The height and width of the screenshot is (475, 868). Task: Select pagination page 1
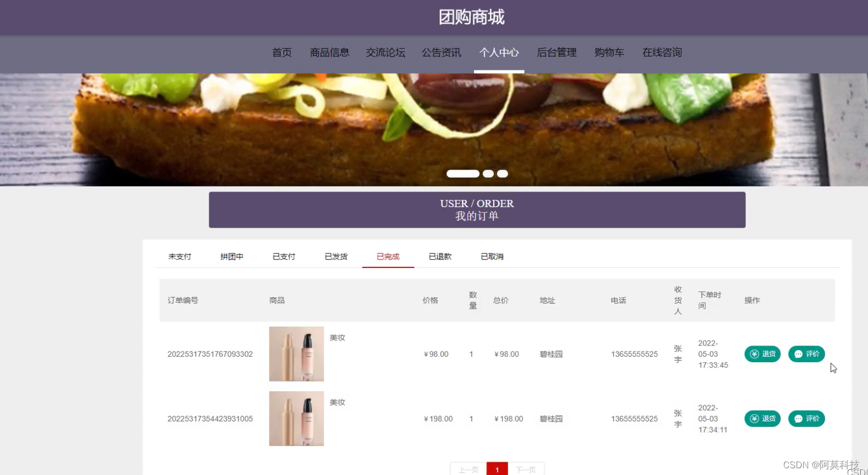click(497, 469)
